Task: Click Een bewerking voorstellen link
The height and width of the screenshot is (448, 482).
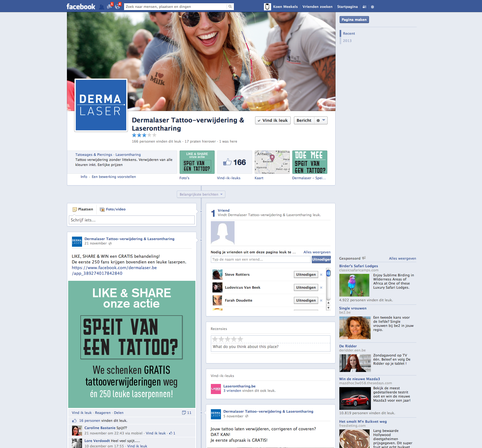Action: tap(114, 177)
